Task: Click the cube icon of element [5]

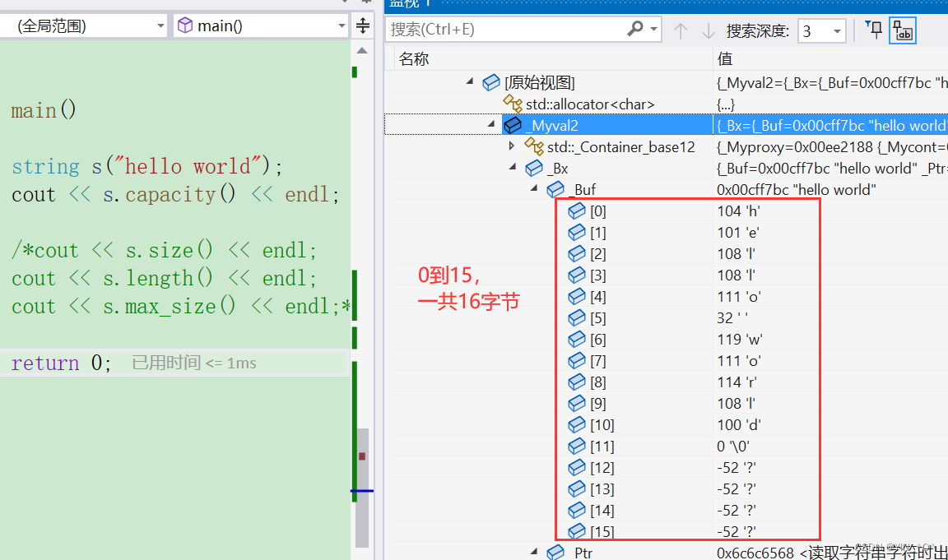Action: pos(577,317)
